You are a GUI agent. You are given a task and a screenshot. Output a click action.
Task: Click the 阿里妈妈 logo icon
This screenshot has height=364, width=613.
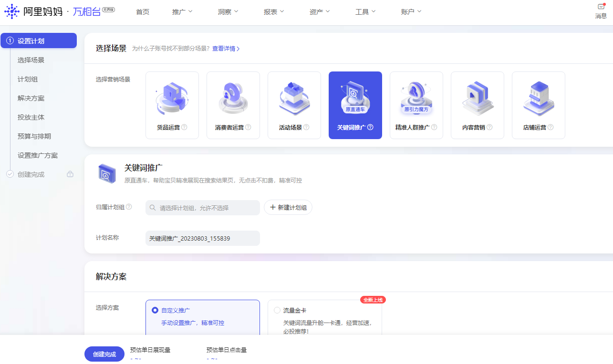11,11
